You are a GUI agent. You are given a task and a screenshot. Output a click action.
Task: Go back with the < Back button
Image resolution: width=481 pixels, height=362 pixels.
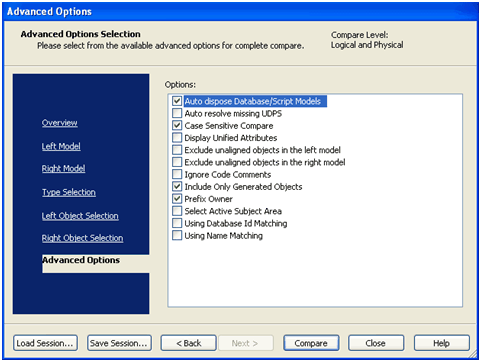tap(189, 343)
